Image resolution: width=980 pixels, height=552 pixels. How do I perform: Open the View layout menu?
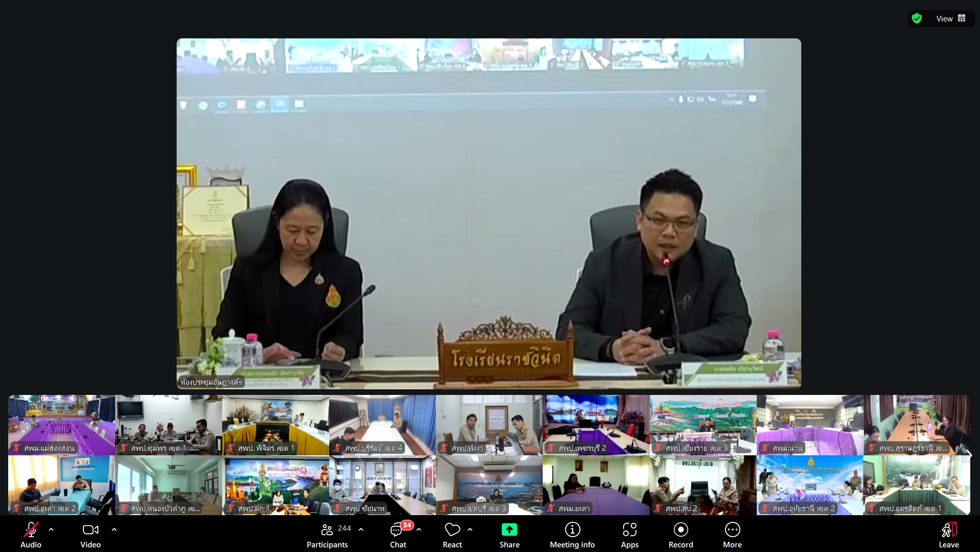pyautogui.click(x=950, y=19)
